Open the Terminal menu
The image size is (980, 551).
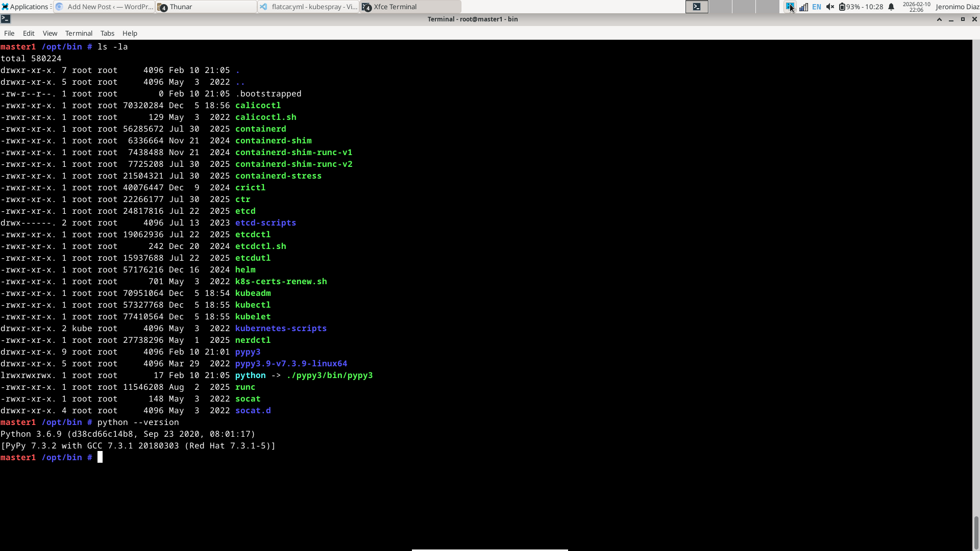pos(79,33)
